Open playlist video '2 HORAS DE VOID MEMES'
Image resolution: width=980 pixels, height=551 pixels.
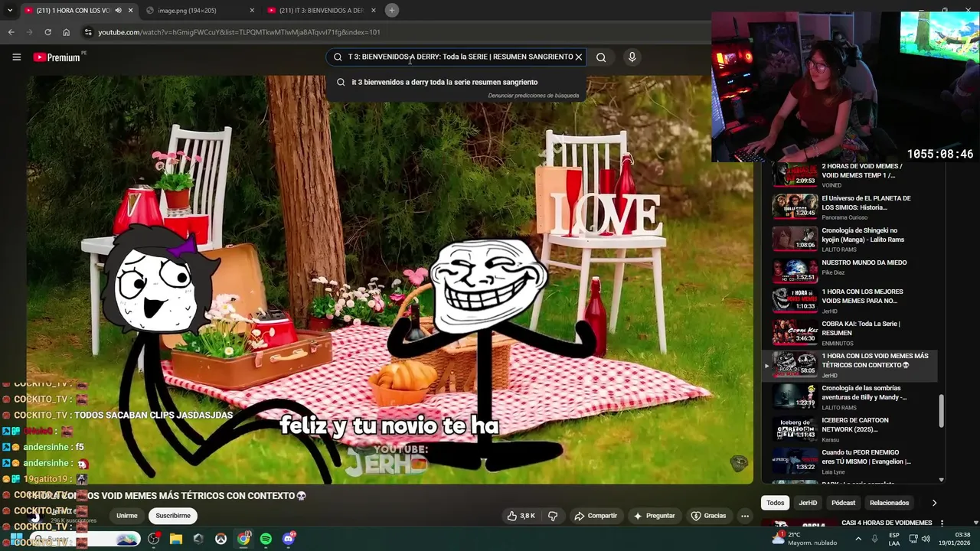tap(850, 175)
